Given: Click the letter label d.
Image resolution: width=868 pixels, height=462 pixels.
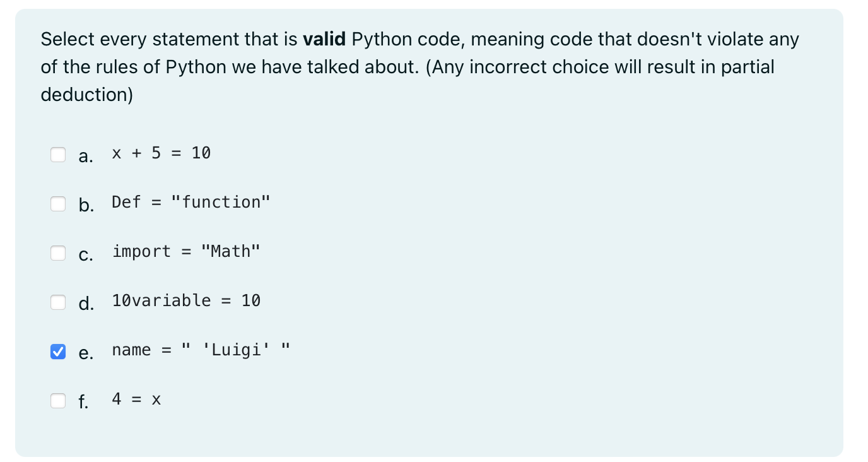Looking at the screenshot, I should tap(86, 303).
